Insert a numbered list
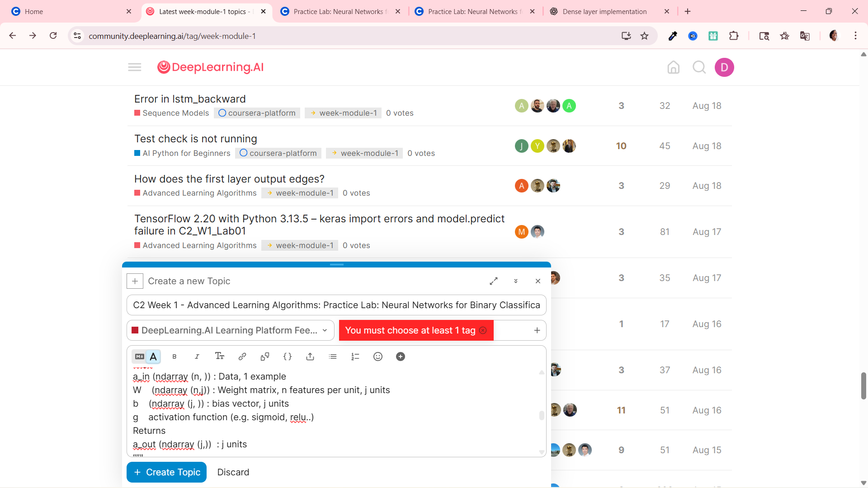This screenshot has width=868, height=488. [x=355, y=357]
